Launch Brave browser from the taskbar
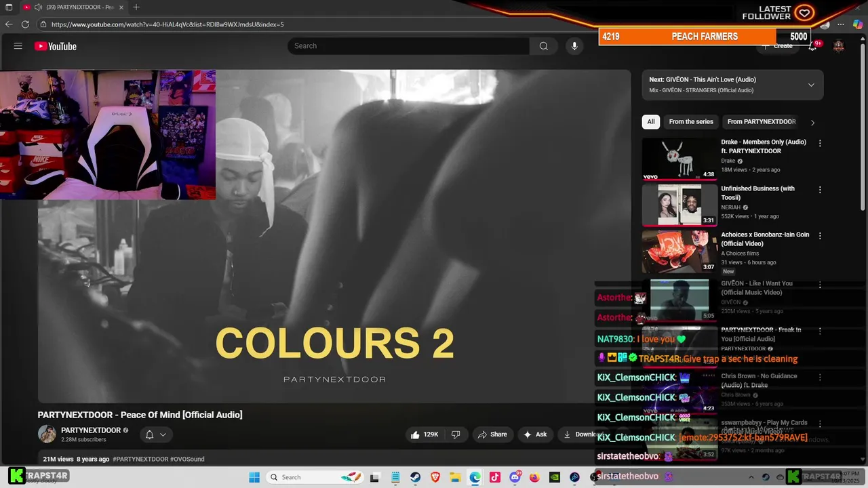 click(435, 477)
